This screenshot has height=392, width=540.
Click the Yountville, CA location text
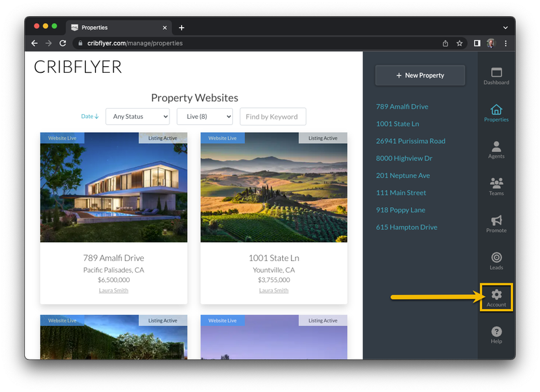(x=274, y=270)
